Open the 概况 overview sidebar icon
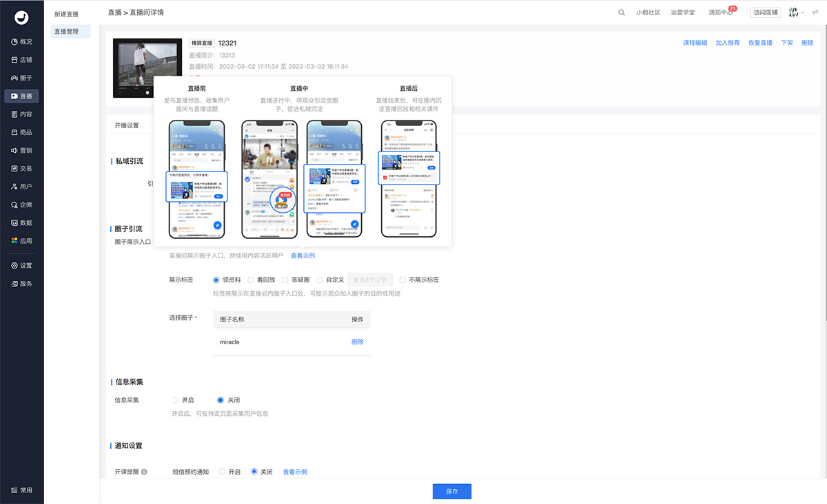This screenshot has width=827, height=504. tap(21, 41)
